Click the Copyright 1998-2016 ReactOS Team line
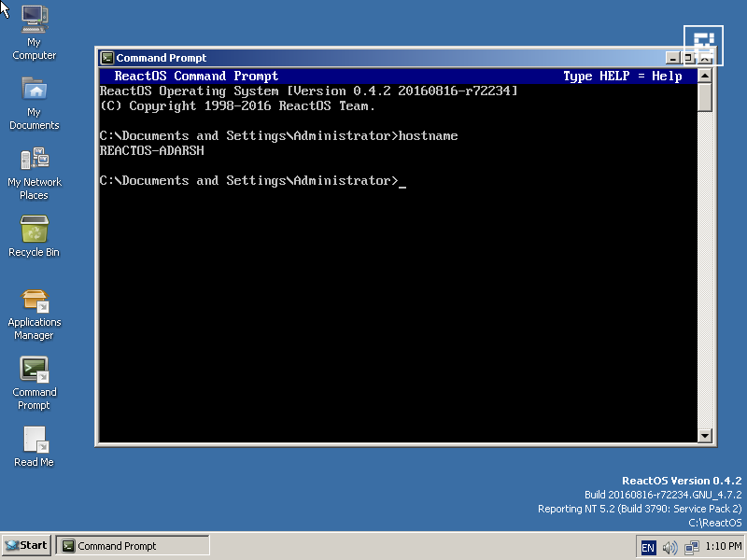 (x=237, y=105)
